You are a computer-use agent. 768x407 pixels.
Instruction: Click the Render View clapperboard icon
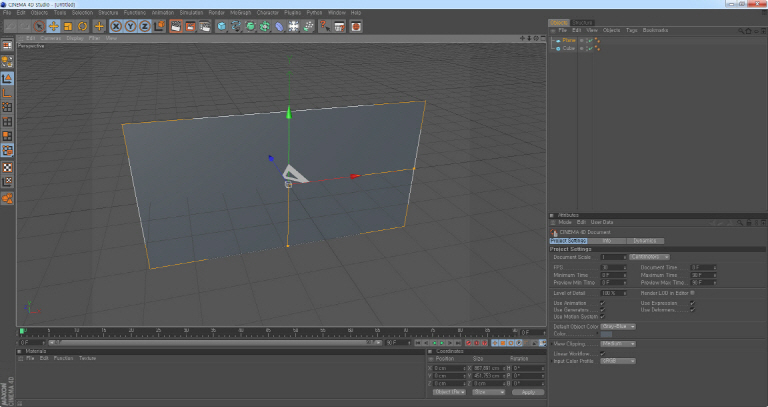[x=176, y=26]
